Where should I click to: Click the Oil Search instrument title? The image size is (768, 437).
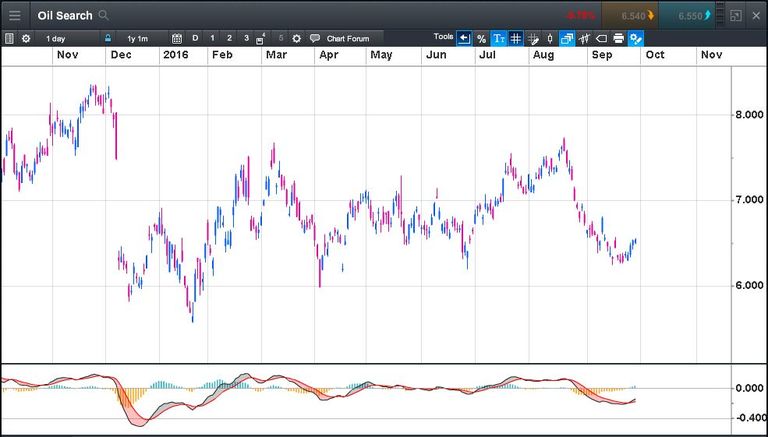[x=65, y=16]
